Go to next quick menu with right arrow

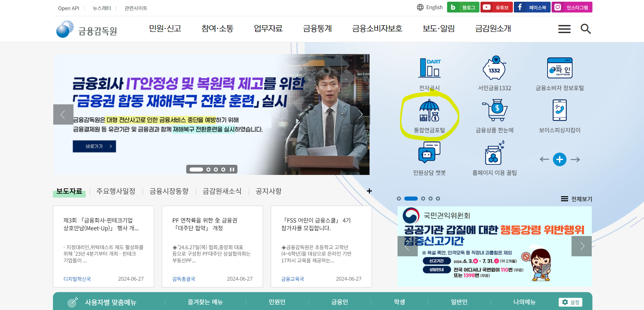pos(575,159)
